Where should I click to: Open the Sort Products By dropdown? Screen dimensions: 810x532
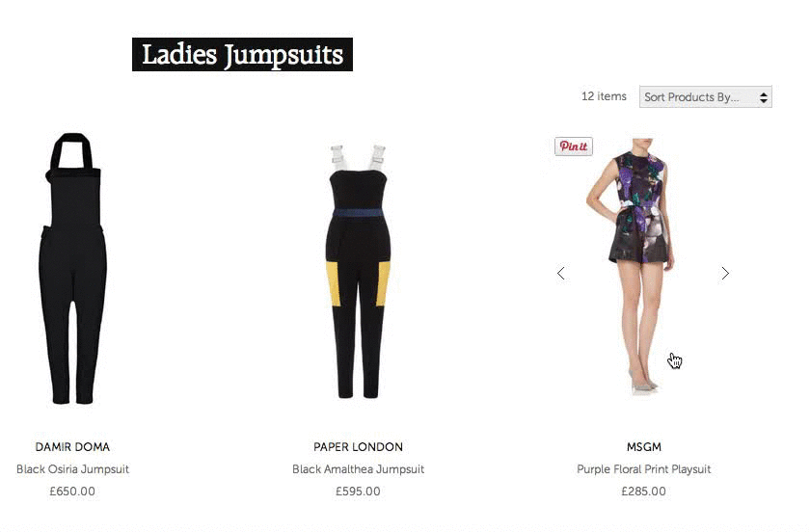(x=705, y=97)
